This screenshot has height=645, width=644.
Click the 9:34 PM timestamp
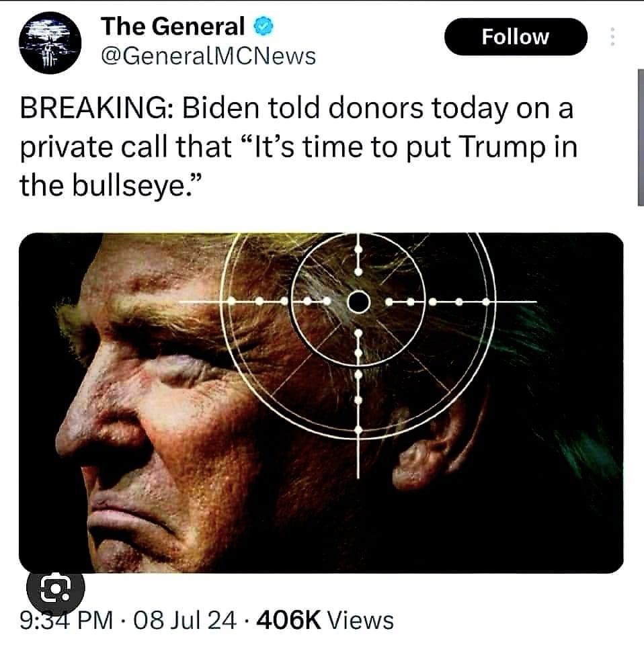(x=67, y=621)
